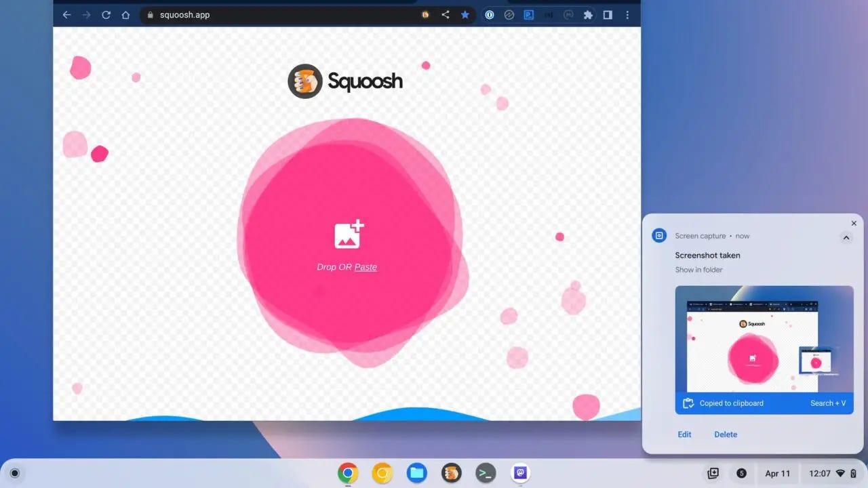This screenshot has width=868, height=488.
Task: Click the Screen capture notification icon
Action: coord(659,235)
